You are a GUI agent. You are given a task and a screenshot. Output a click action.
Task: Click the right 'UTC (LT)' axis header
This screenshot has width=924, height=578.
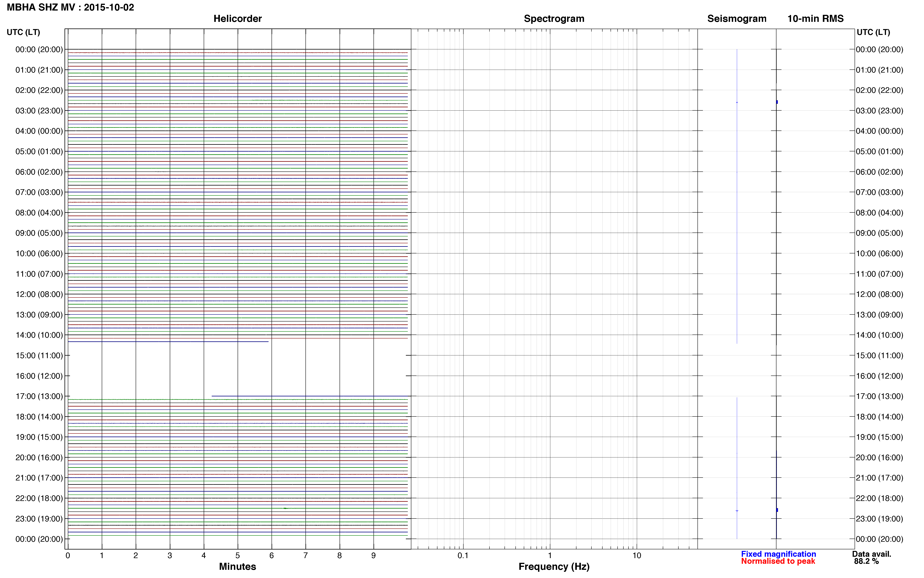click(873, 32)
